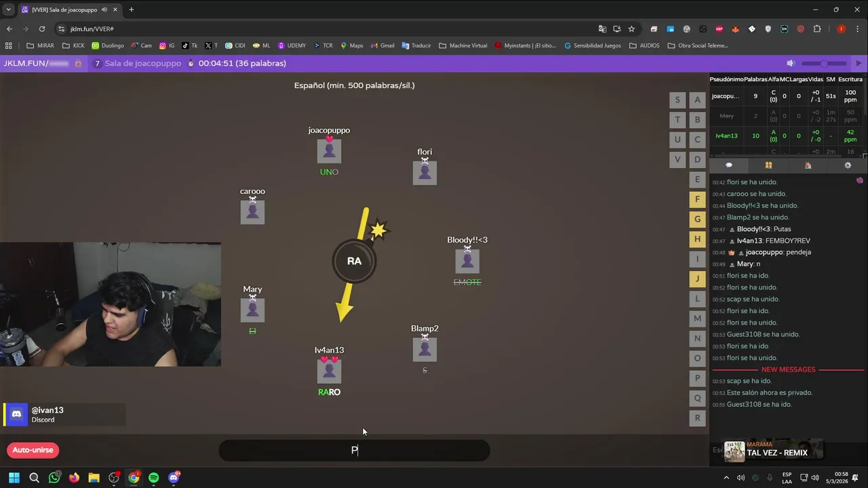Screen dimensions: 868x488
Task: Click the Auto-unirse button
Action: 33,449
